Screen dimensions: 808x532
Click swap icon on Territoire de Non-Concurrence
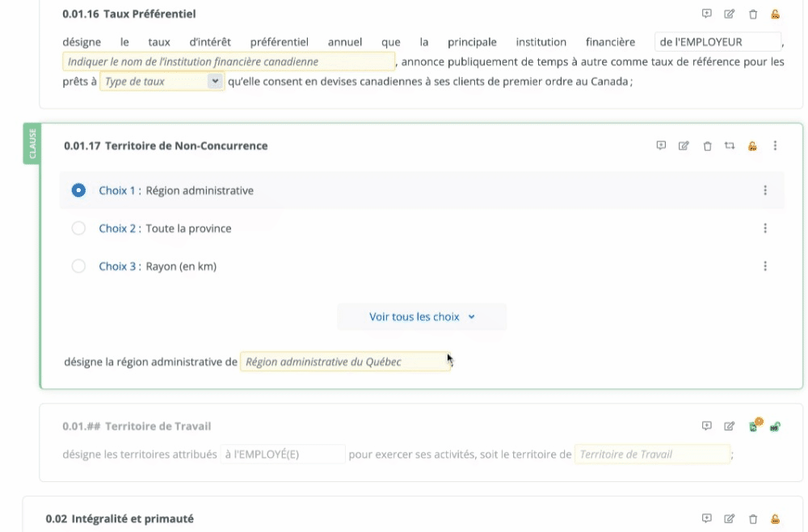point(730,145)
